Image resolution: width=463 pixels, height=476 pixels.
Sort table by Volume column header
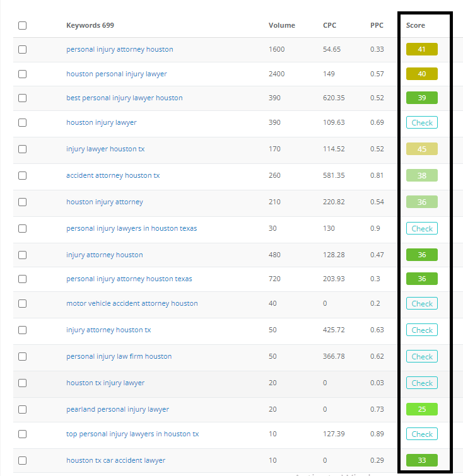[281, 25]
